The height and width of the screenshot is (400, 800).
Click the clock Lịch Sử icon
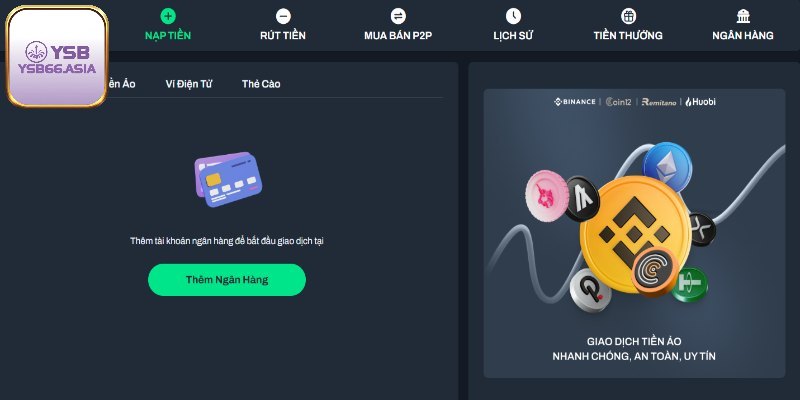click(x=513, y=16)
